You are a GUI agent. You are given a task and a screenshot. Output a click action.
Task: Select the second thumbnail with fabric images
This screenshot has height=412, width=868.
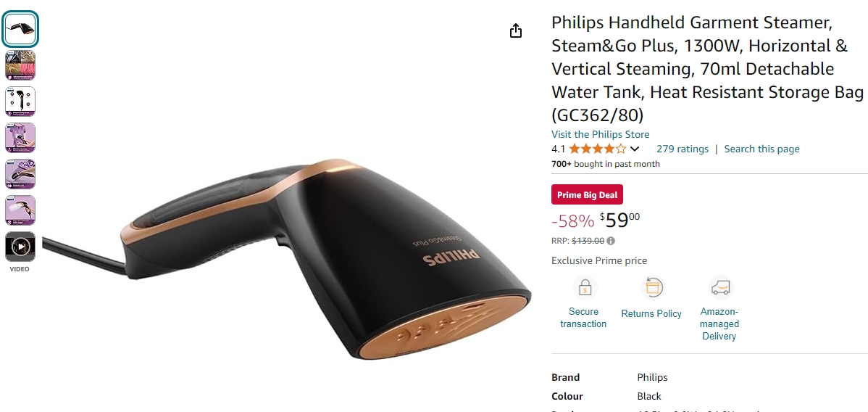click(x=20, y=65)
